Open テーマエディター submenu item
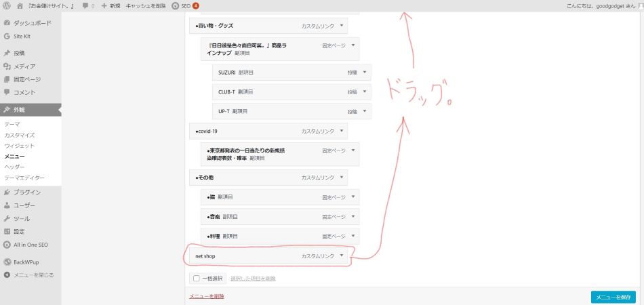Image resolution: width=644 pixels, height=305 pixels. [24, 178]
